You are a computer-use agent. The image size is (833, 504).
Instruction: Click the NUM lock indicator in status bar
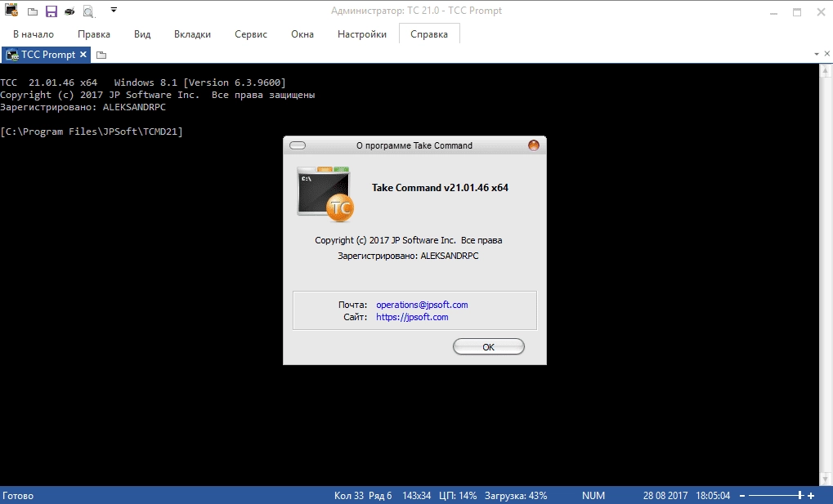[593, 496]
